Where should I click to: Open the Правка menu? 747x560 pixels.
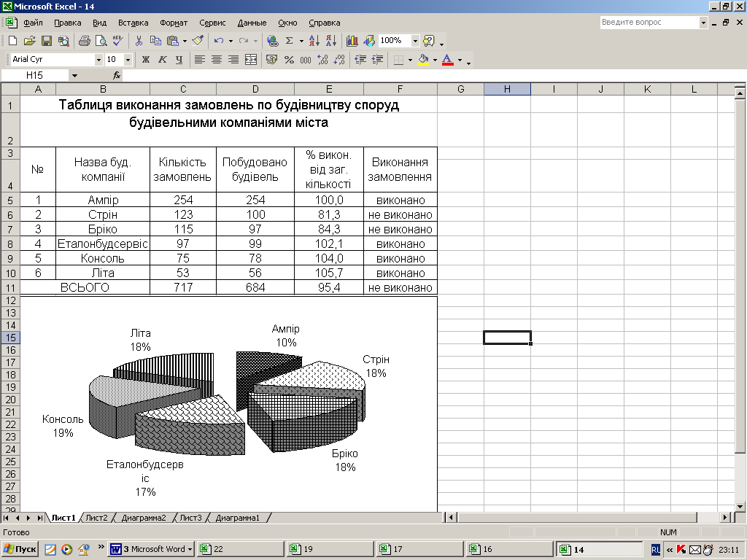coord(68,23)
